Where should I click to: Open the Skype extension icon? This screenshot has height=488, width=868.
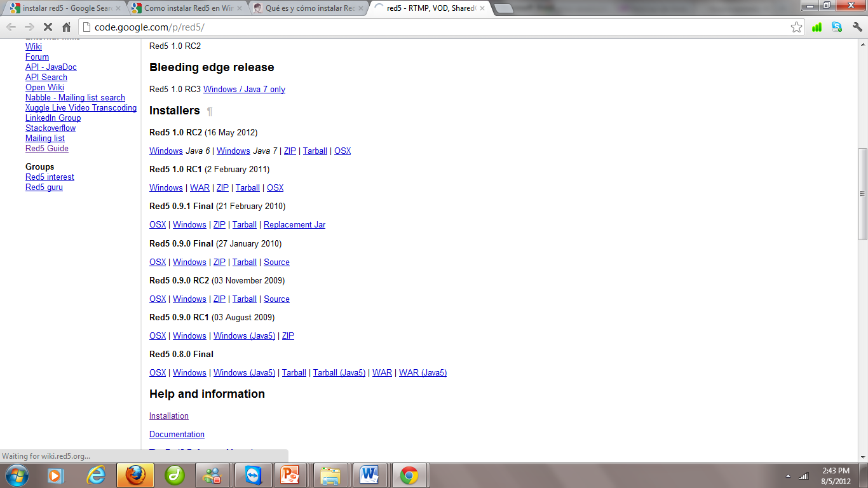(x=837, y=27)
